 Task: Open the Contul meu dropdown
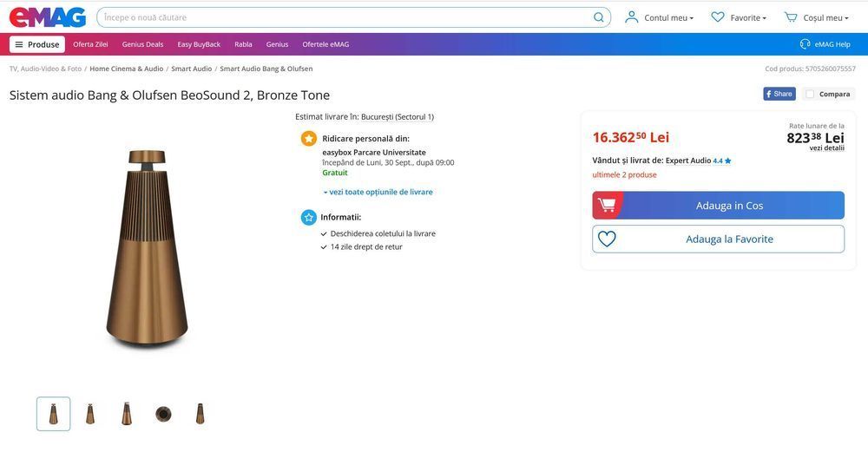668,17
